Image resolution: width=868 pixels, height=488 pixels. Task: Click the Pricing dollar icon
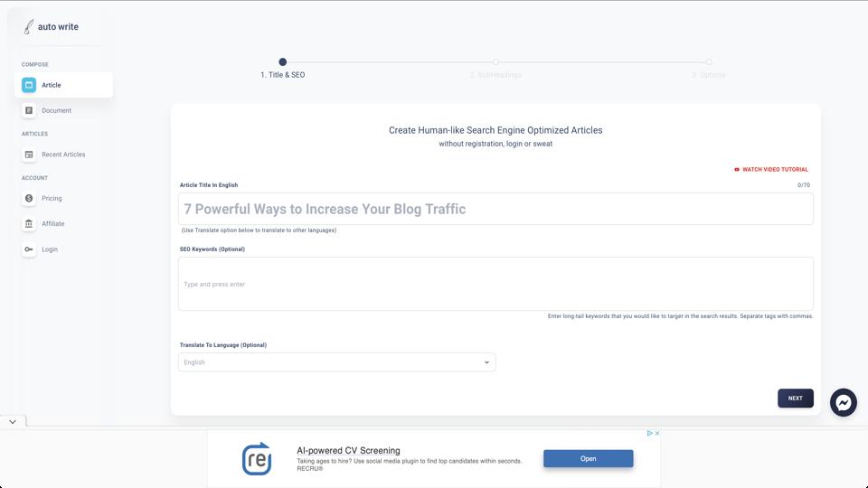29,198
